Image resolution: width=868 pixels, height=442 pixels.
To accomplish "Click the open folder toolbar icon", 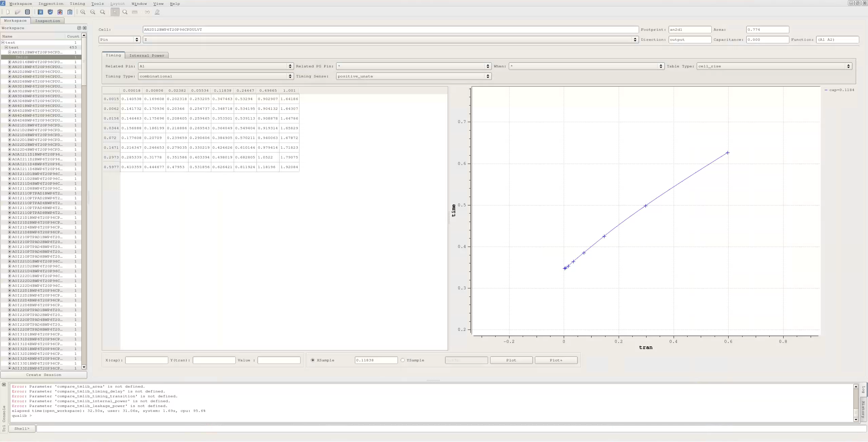I will pyautogui.click(x=18, y=12).
